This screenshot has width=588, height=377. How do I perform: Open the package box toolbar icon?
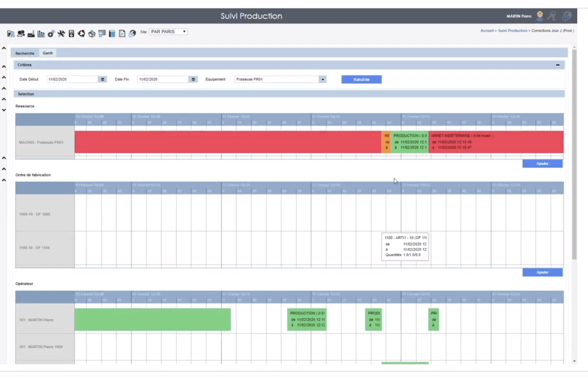click(x=92, y=34)
